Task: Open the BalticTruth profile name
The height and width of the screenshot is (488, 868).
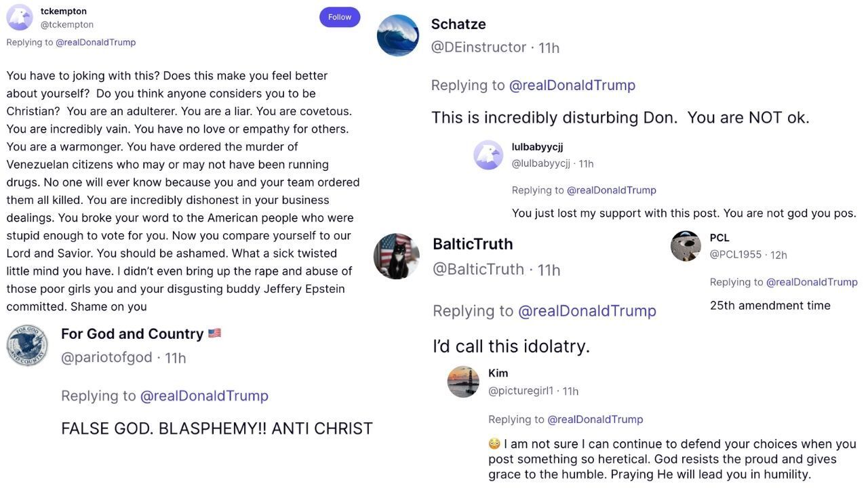Action: tap(473, 244)
